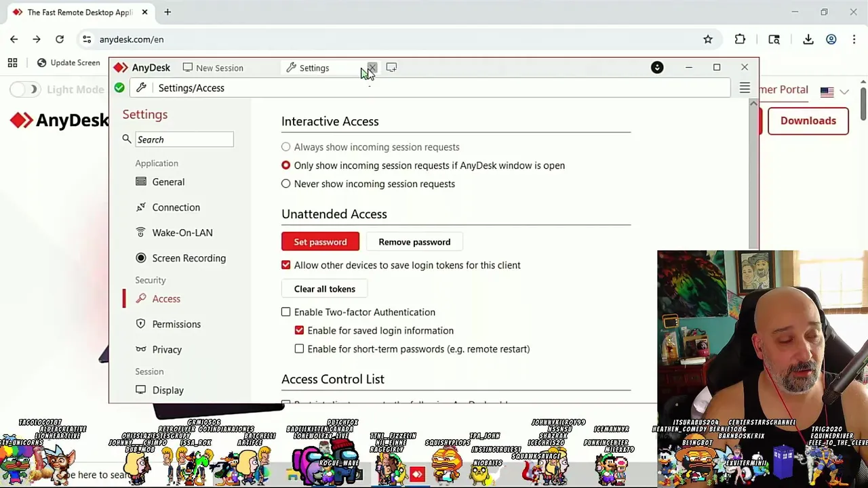Bookmark this page with the star icon
The height and width of the screenshot is (488, 868).
(708, 39)
